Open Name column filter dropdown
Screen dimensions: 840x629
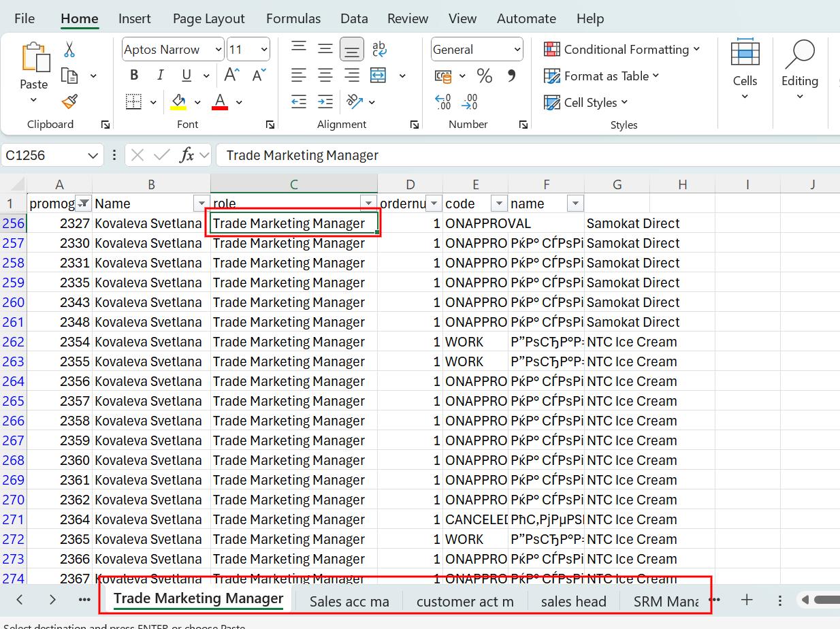point(201,204)
